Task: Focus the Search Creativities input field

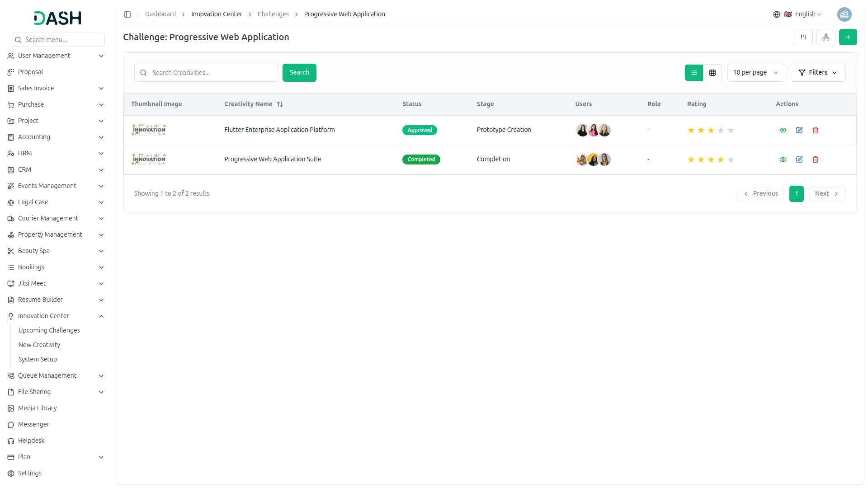Action: tap(212, 73)
